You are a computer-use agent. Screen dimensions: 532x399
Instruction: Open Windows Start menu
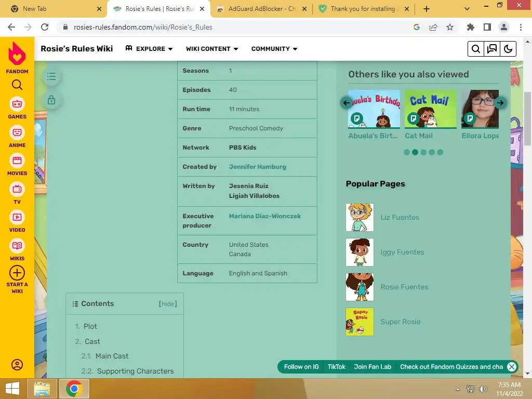(x=12, y=389)
